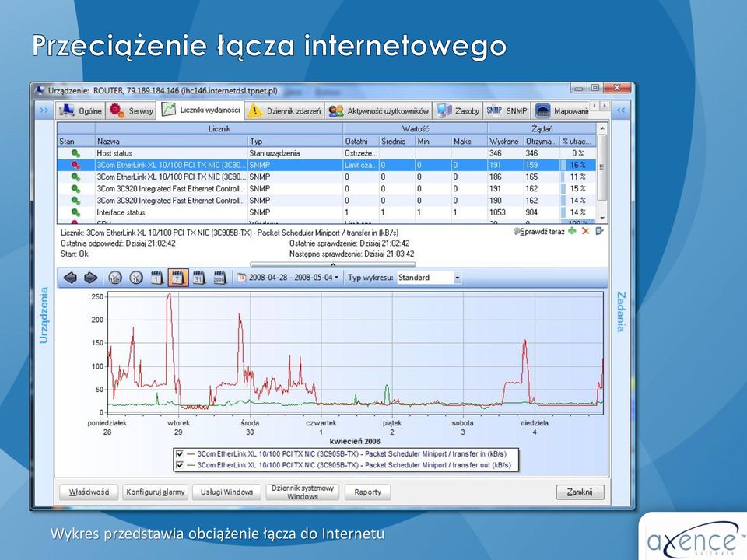Screen dimensions: 747x560
Task: Select the 7-day calendar range icon
Action: tap(178, 278)
